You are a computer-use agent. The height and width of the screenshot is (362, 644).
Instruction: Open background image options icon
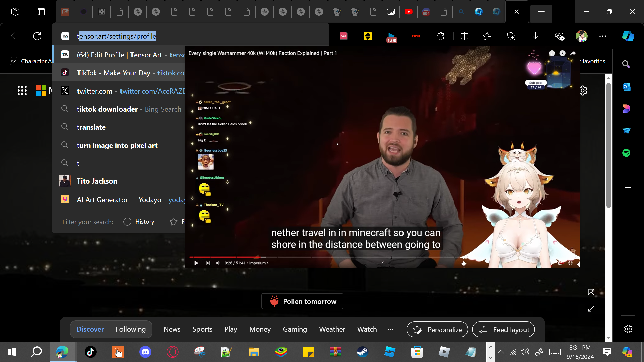pos(591,292)
